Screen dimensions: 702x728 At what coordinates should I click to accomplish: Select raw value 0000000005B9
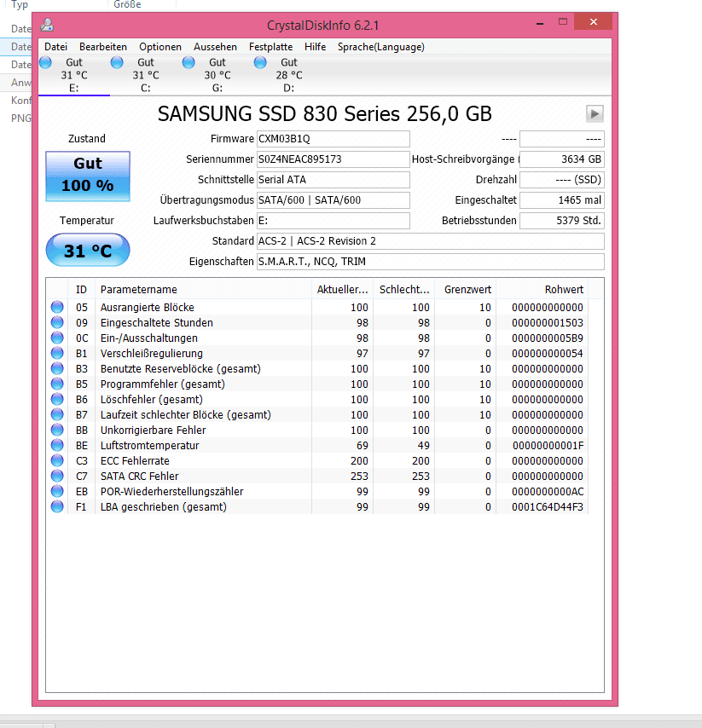(x=548, y=338)
